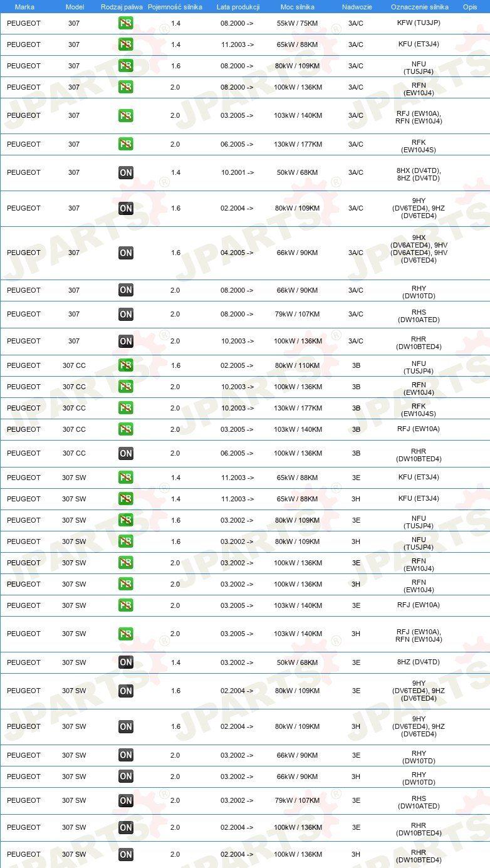Select the 55kW / 75KM power cell

[298, 23]
